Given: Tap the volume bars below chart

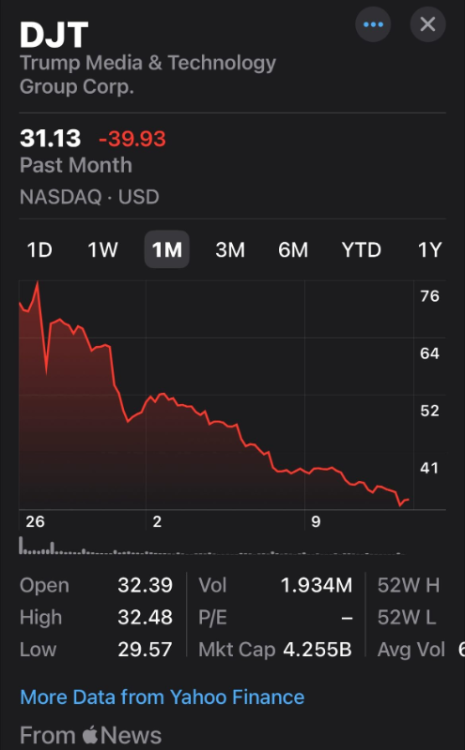Looking at the screenshot, I should click(210, 546).
